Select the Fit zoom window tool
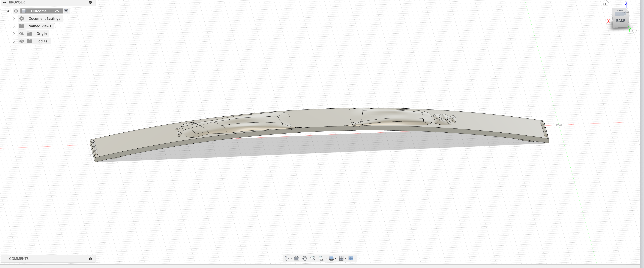Viewport: 644px width, 268px height. (x=321, y=258)
